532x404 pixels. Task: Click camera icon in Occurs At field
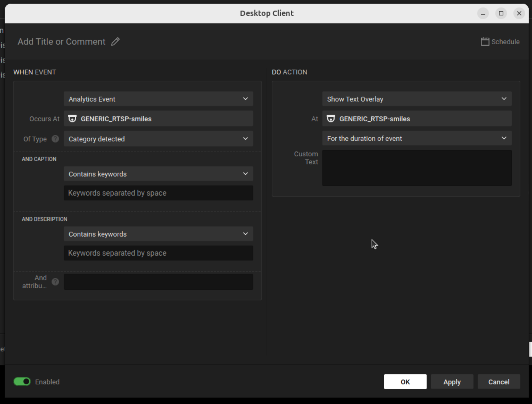coord(72,119)
